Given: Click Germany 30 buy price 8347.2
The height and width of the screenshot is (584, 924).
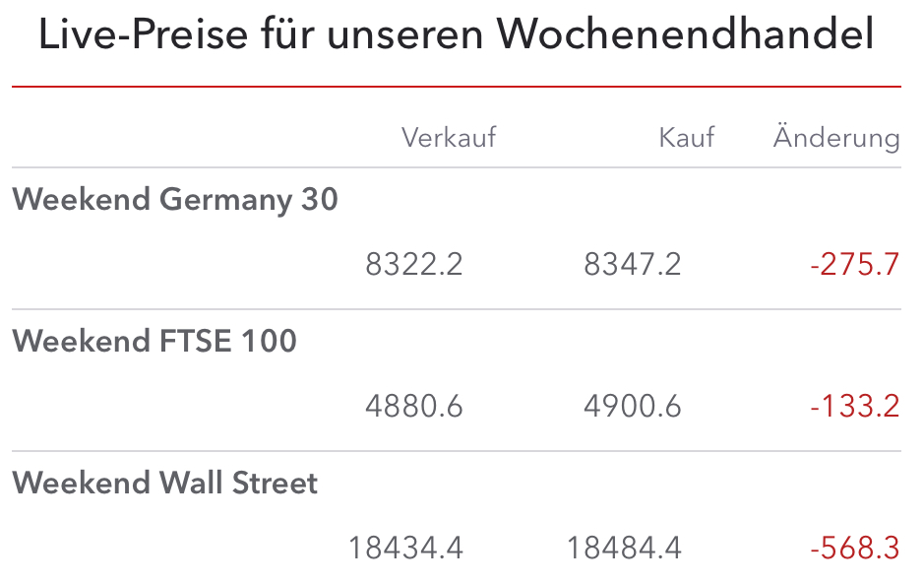Looking at the screenshot, I should click(632, 265).
